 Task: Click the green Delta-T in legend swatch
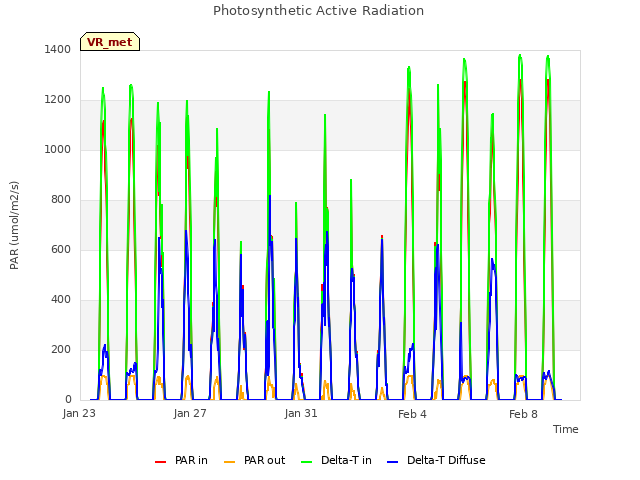(x=307, y=462)
